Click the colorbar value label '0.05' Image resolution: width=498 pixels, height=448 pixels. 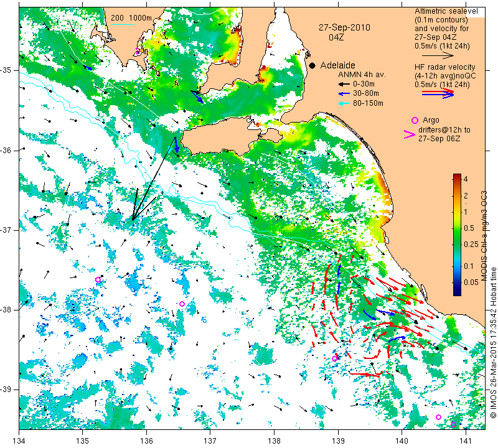tap(471, 282)
